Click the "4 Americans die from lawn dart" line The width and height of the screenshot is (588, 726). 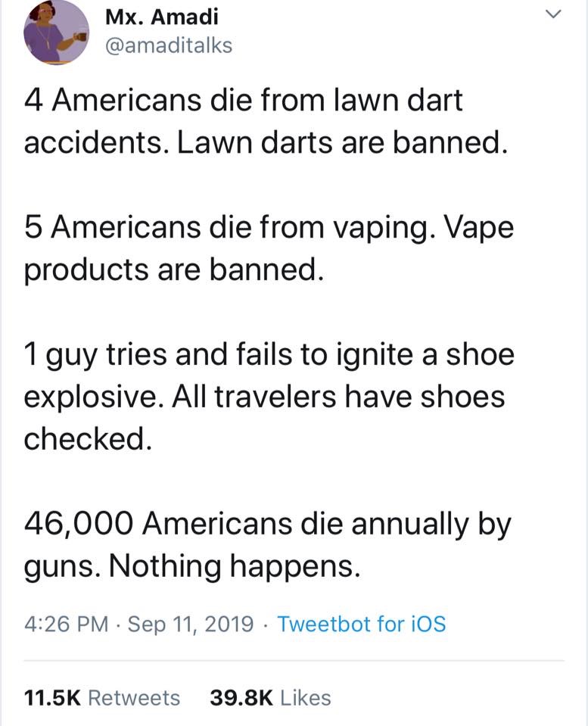click(x=243, y=101)
